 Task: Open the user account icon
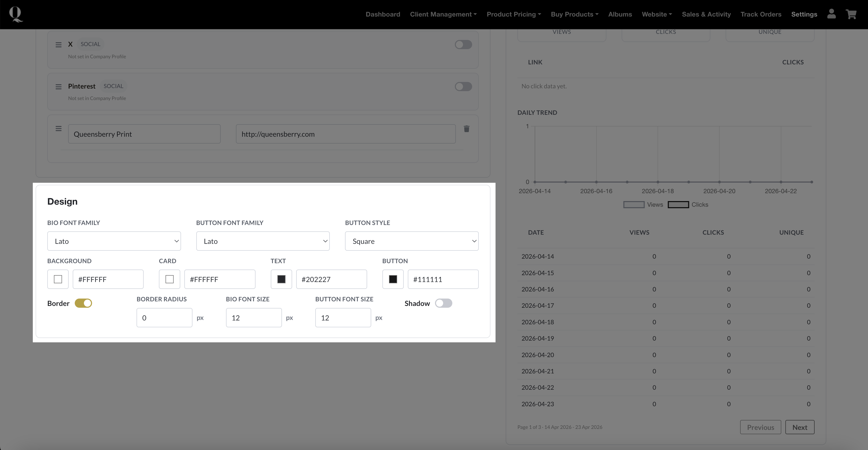pos(831,14)
